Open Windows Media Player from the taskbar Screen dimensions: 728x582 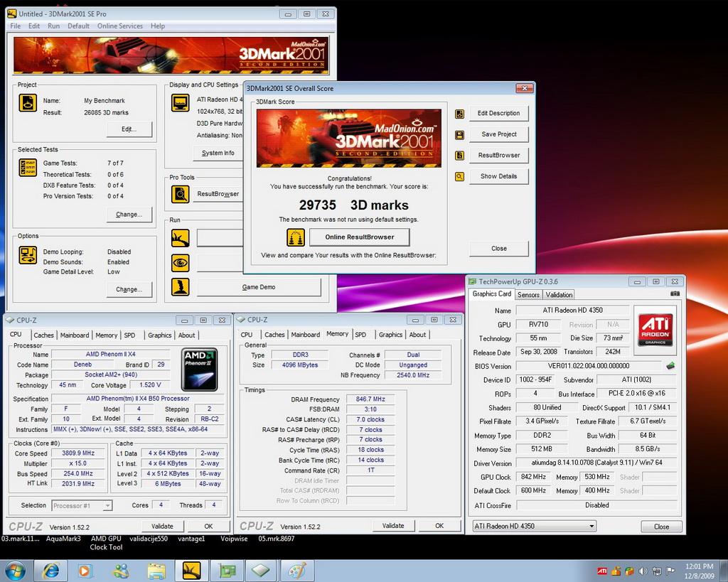click(x=85, y=571)
